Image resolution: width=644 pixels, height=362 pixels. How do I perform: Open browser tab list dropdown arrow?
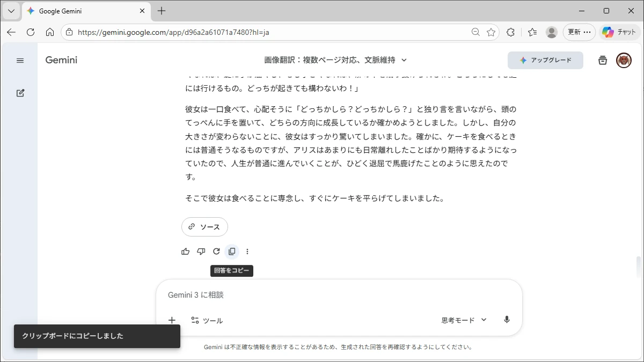tap(11, 11)
